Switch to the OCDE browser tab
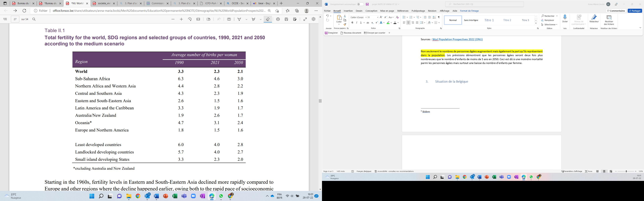The width and height of the screenshot is (644, 201). tap(237, 4)
